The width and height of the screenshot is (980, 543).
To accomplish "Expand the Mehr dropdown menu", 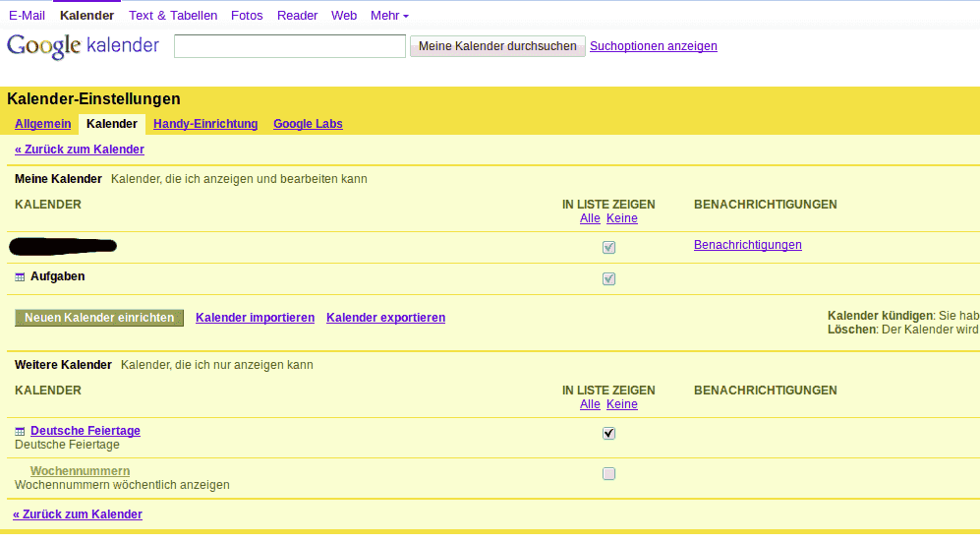I will [x=389, y=16].
